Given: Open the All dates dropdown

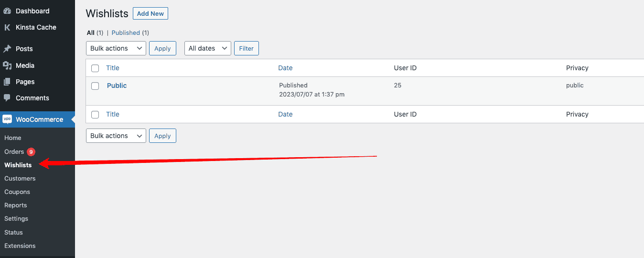Looking at the screenshot, I should coord(208,48).
